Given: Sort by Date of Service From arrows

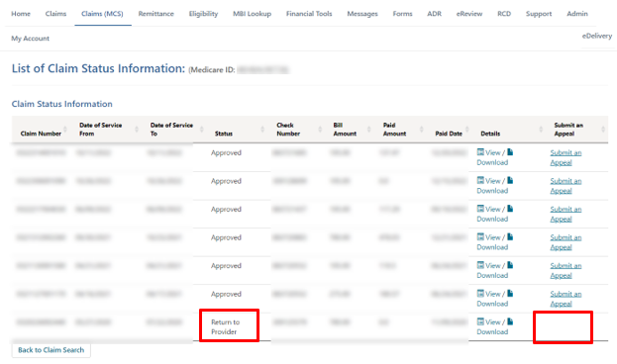Looking at the screenshot, I should point(137,130).
